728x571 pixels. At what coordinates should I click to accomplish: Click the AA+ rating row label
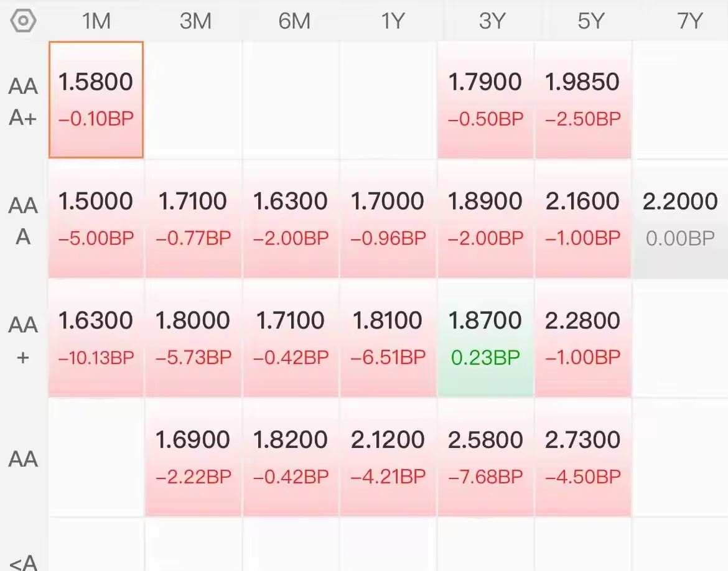(23, 340)
